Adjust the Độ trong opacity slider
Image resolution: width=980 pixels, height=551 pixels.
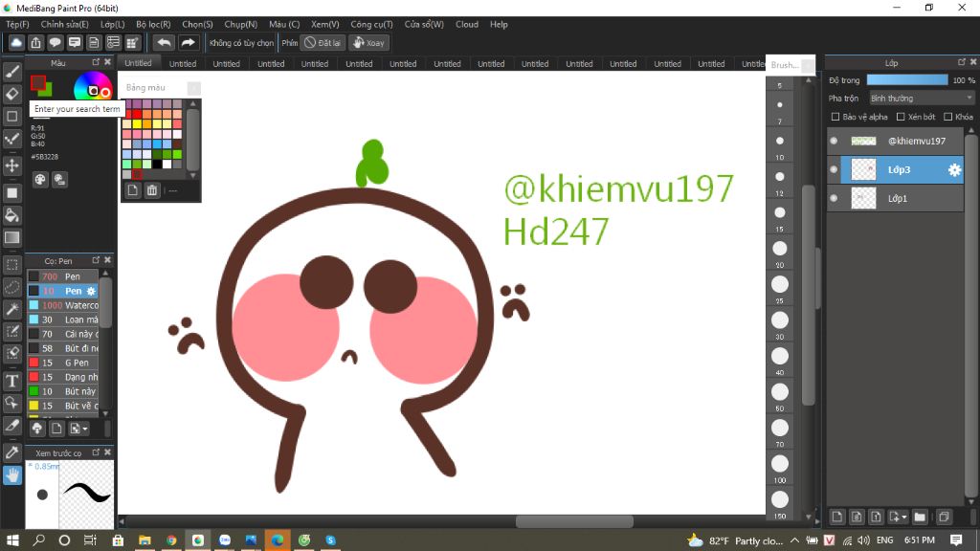coord(907,80)
